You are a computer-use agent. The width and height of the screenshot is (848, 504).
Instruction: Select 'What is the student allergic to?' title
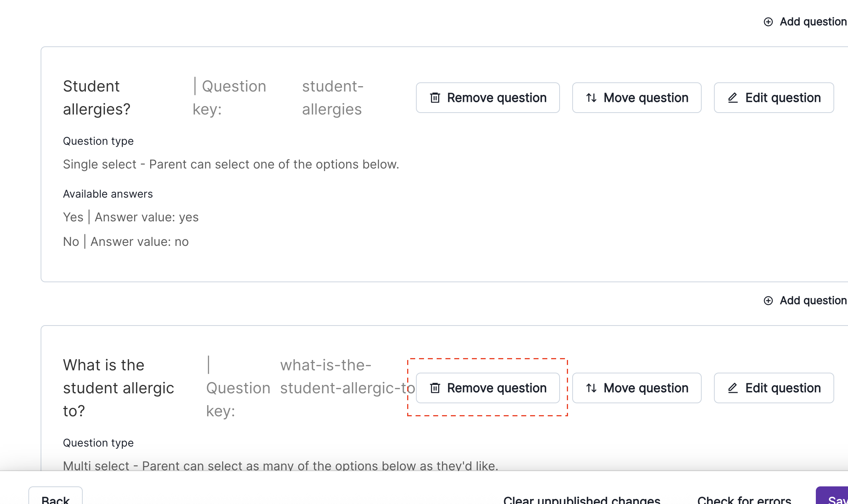pos(118,388)
